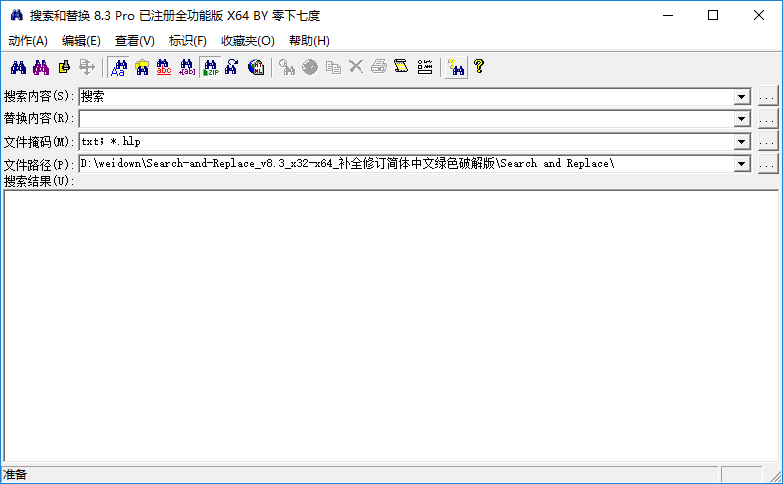This screenshot has width=783, height=484.
Task: Click the purple binoculars Replace icon
Action: [41, 67]
